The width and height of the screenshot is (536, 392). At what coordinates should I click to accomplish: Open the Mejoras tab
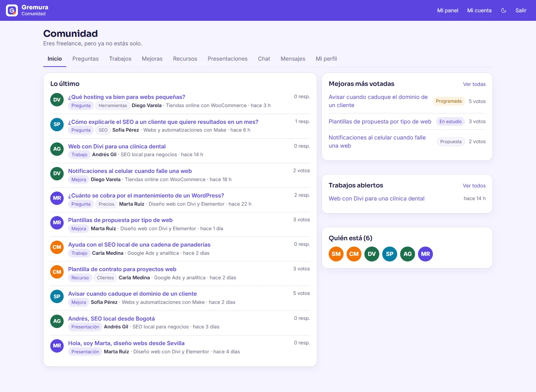pyautogui.click(x=152, y=59)
